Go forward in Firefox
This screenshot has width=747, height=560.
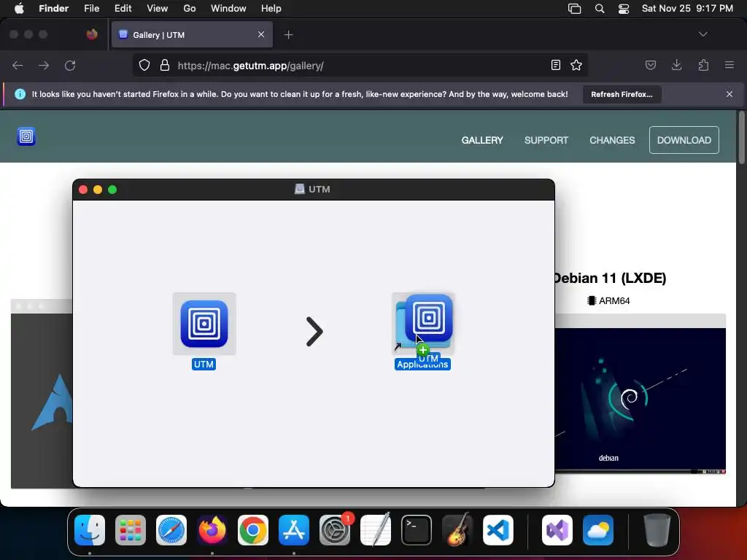44,65
